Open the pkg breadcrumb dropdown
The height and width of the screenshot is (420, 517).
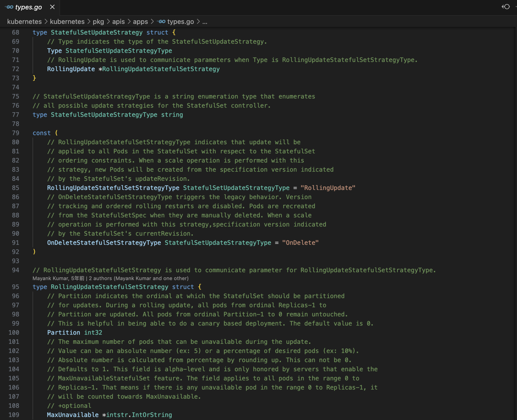click(x=98, y=22)
